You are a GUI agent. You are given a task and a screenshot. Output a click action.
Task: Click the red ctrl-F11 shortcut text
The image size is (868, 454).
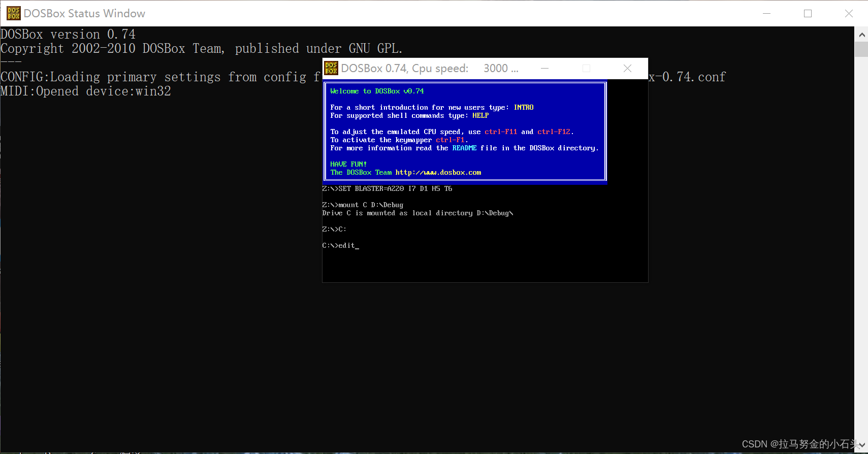[x=501, y=132]
